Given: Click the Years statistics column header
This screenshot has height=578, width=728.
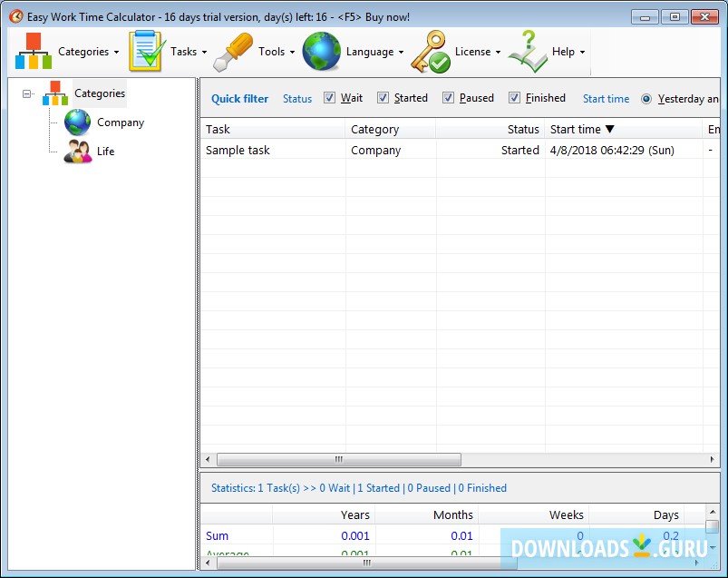Looking at the screenshot, I should [324, 514].
